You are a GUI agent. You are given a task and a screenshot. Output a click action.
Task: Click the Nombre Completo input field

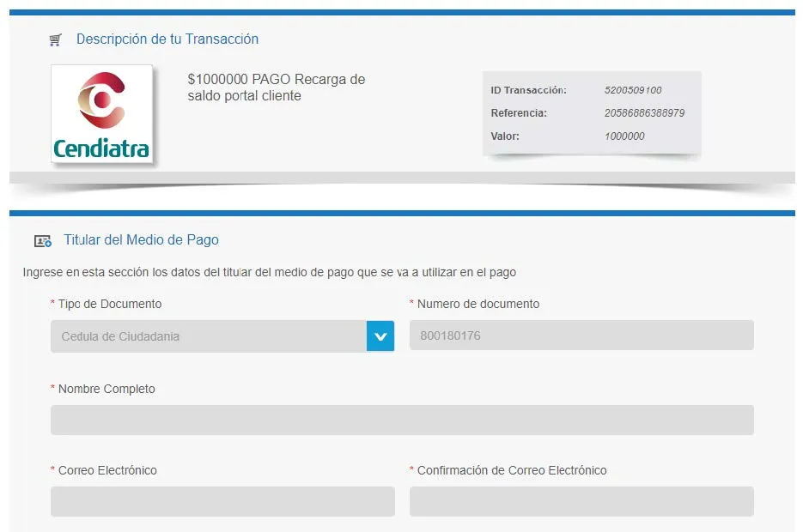point(402,420)
